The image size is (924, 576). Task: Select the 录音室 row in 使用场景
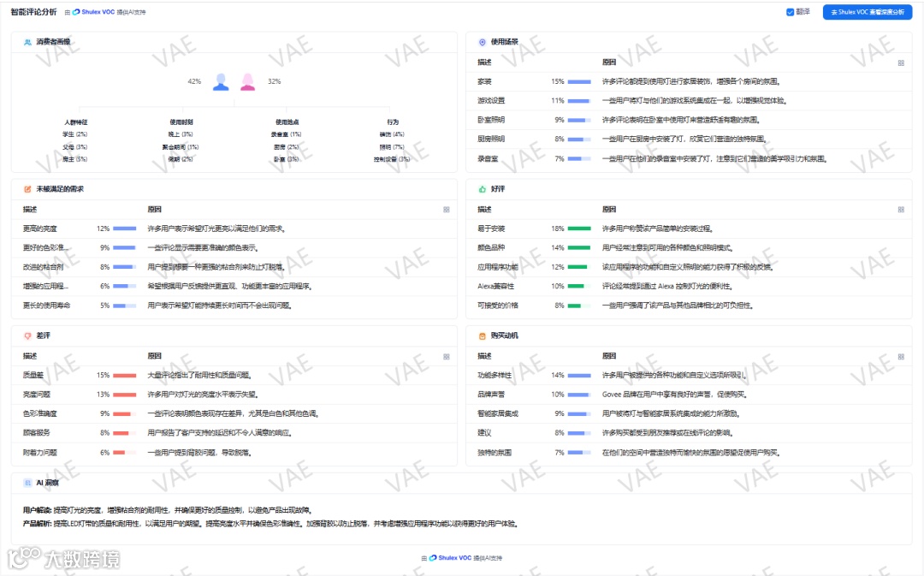pyautogui.click(x=689, y=158)
